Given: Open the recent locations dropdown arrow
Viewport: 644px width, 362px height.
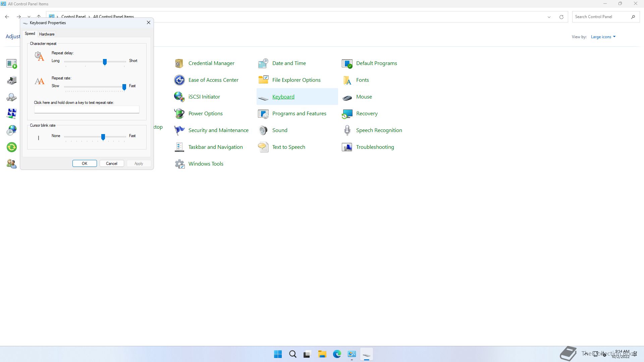Looking at the screenshot, I should coord(29,17).
